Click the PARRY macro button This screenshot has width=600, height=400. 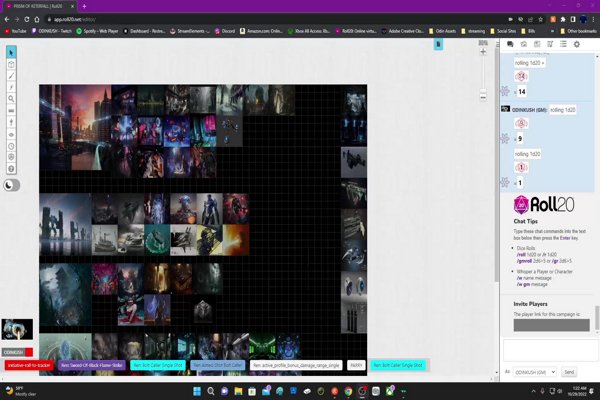(x=356, y=365)
